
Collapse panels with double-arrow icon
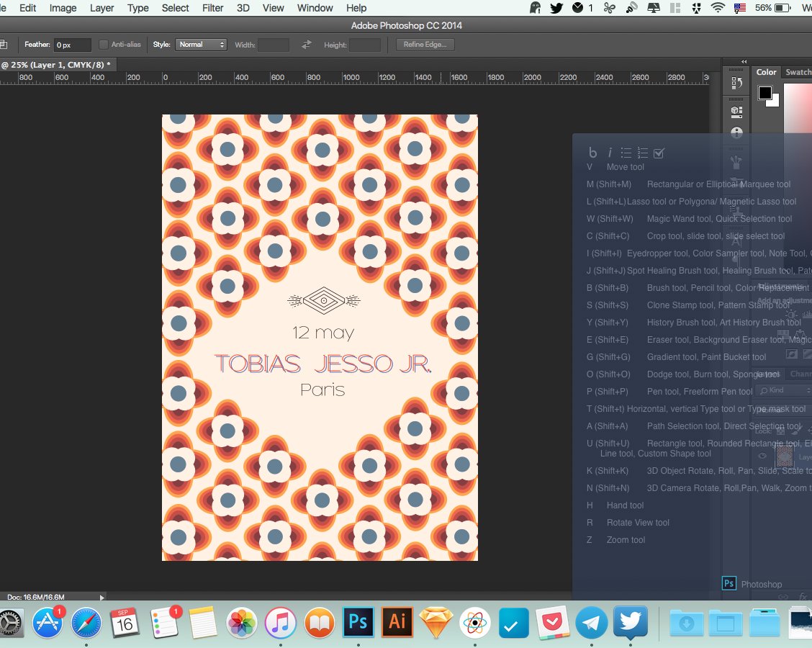(744, 62)
